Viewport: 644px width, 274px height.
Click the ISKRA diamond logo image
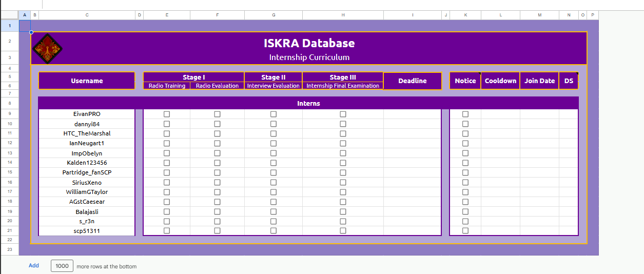click(x=48, y=48)
